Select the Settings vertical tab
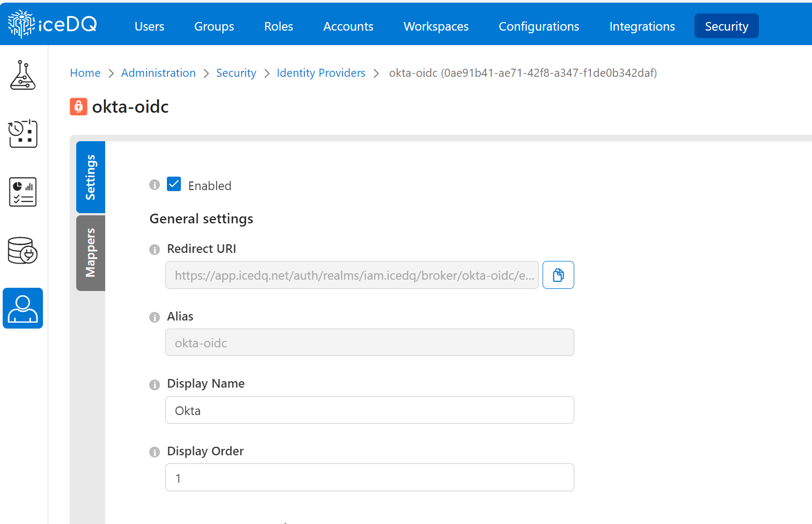This screenshot has width=812, height=524. [x=91, y=177]
